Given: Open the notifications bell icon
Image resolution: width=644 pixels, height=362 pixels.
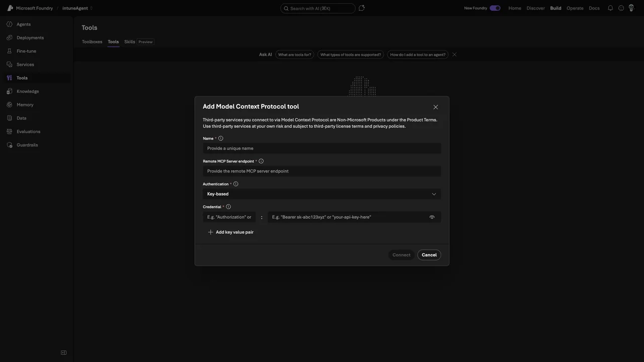Looking at the screenshot, I should [x=610, y=8].
